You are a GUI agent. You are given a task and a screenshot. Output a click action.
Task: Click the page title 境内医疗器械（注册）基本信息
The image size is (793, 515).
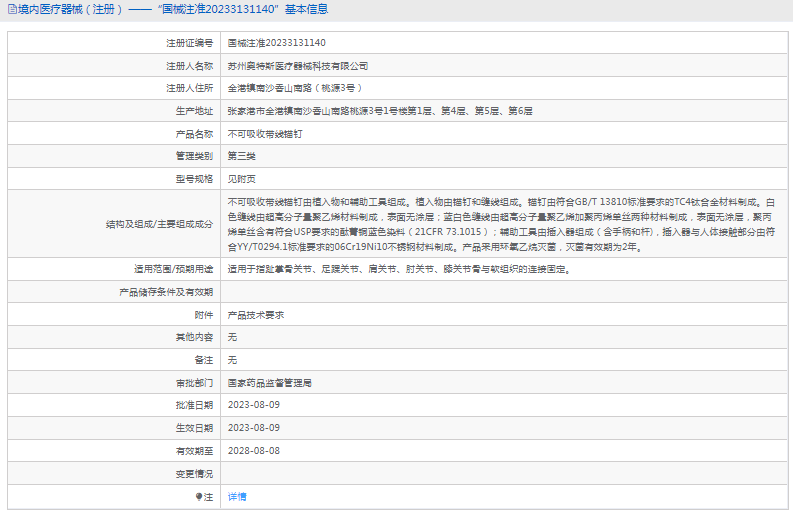(172, 9)
